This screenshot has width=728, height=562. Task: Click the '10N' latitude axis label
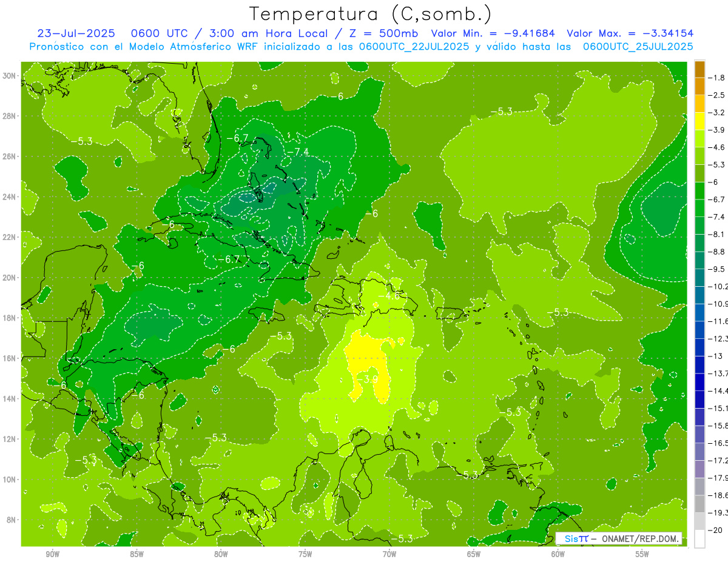(10, 479)
